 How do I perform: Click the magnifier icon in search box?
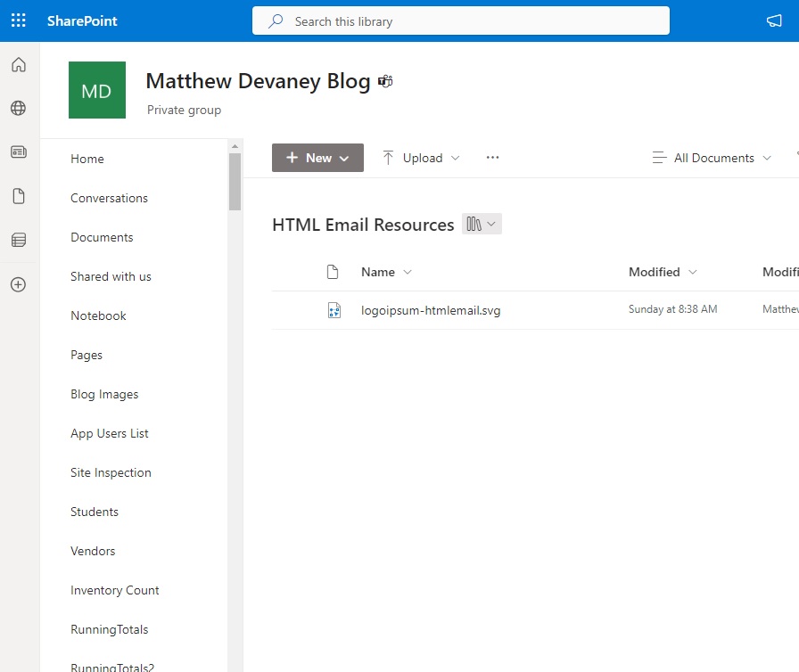(x=276, y=20)
